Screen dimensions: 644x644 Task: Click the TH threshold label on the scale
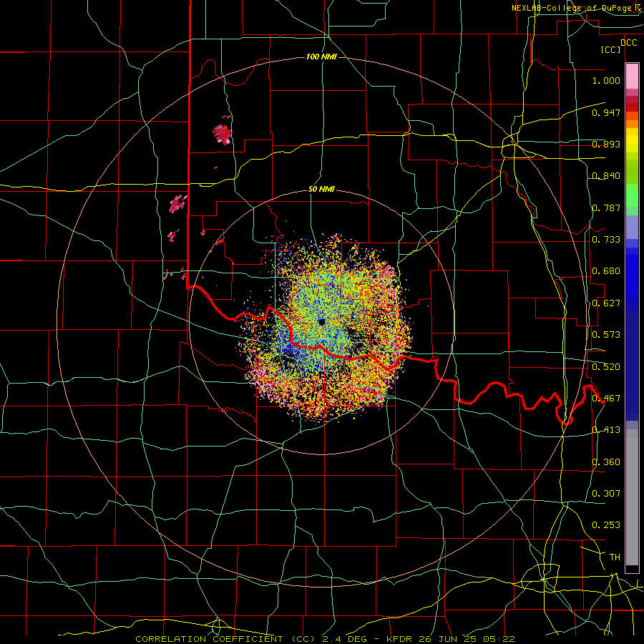coord(615,557)
